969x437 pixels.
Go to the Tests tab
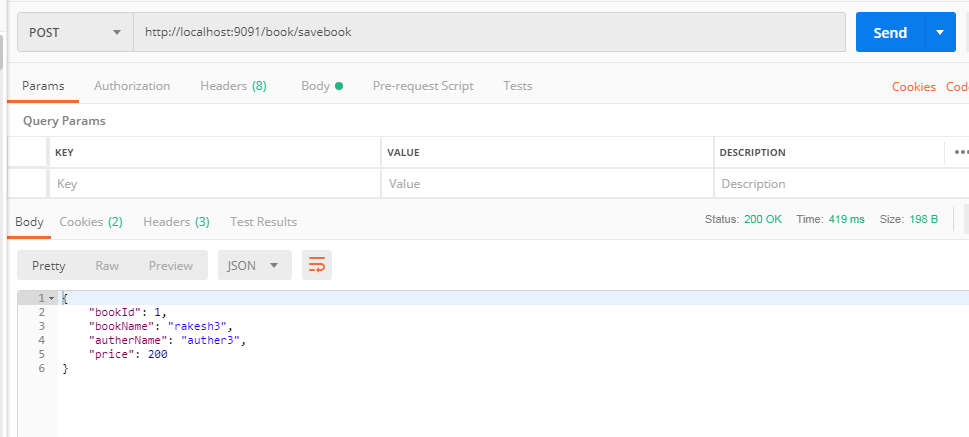517,86
